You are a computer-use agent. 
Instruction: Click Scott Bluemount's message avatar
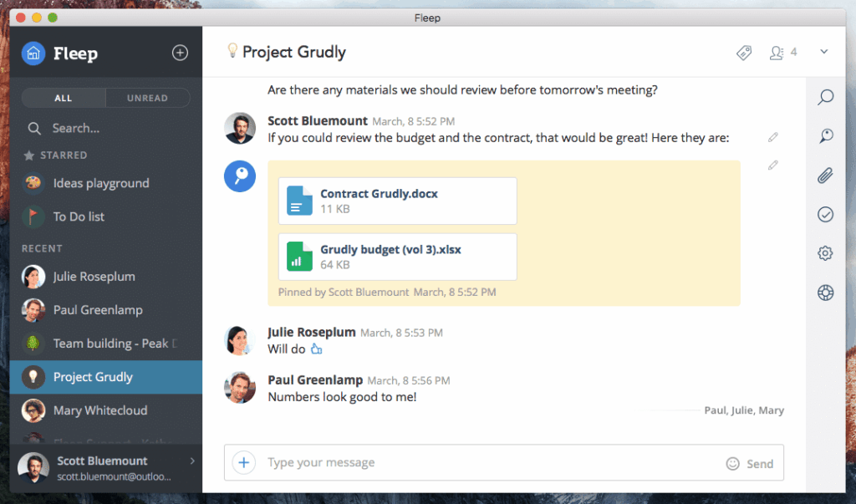(x=240, y=129)
